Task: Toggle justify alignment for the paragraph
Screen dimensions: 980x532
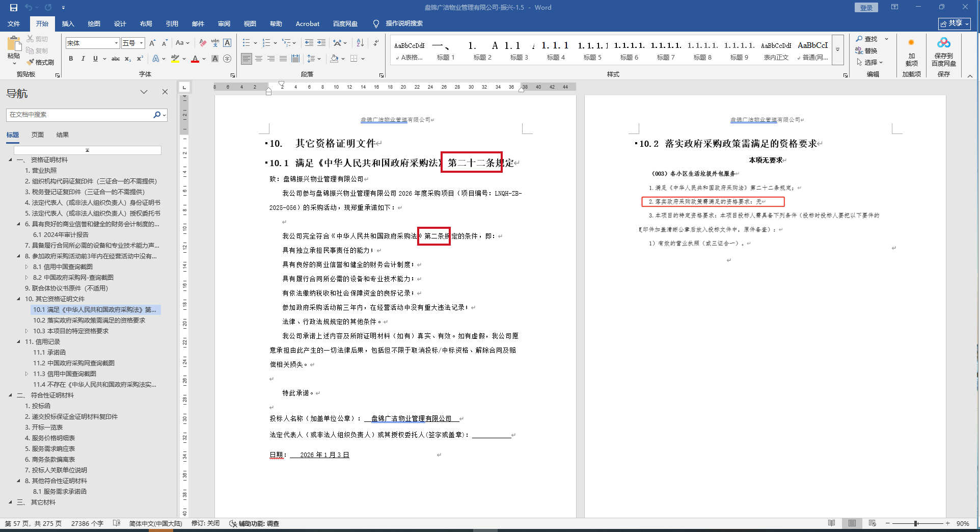Action: (283, 59)
